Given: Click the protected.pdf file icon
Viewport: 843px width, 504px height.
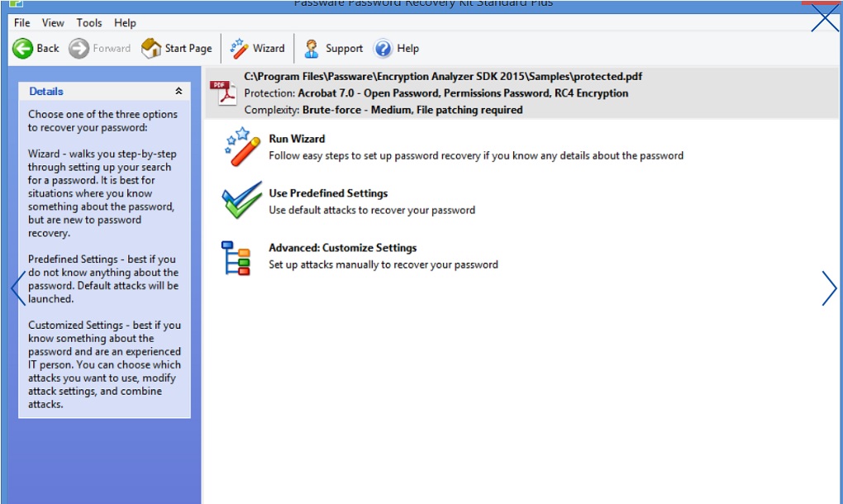Looking at the screenshot, I should pos(223,93).
